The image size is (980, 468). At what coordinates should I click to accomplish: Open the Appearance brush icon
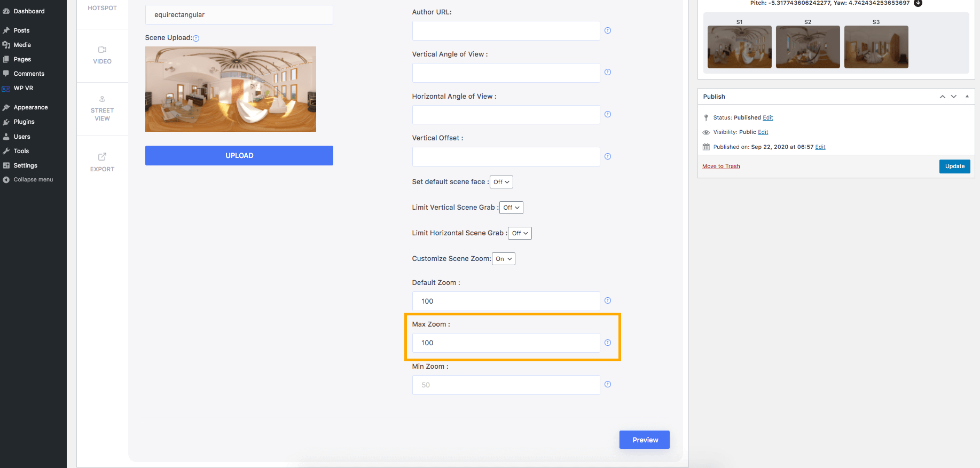[x=6, y=107]
